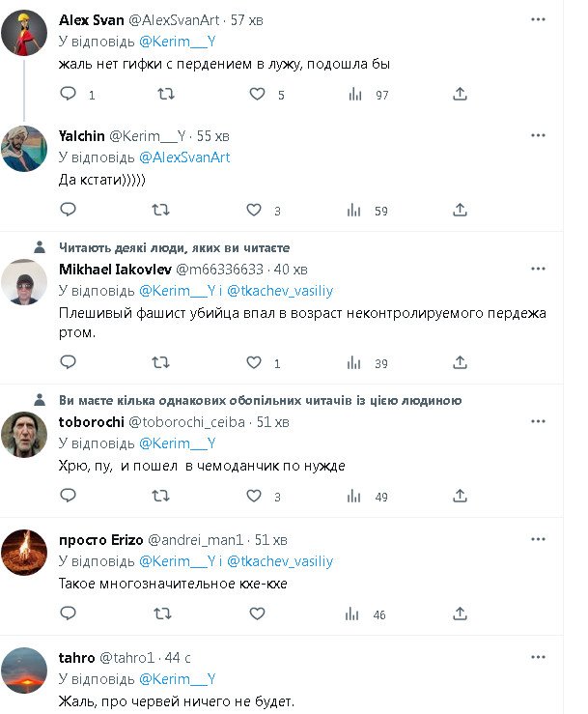
Task: Retweet Mikhael Iakovlev's tweet
Action: (162, 363)
